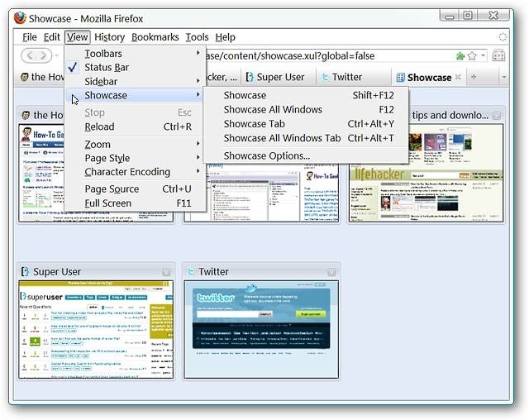Click the bookmark star icon in address bar
Viewport: 529px width, 420px height.
(x=472, y=55)
